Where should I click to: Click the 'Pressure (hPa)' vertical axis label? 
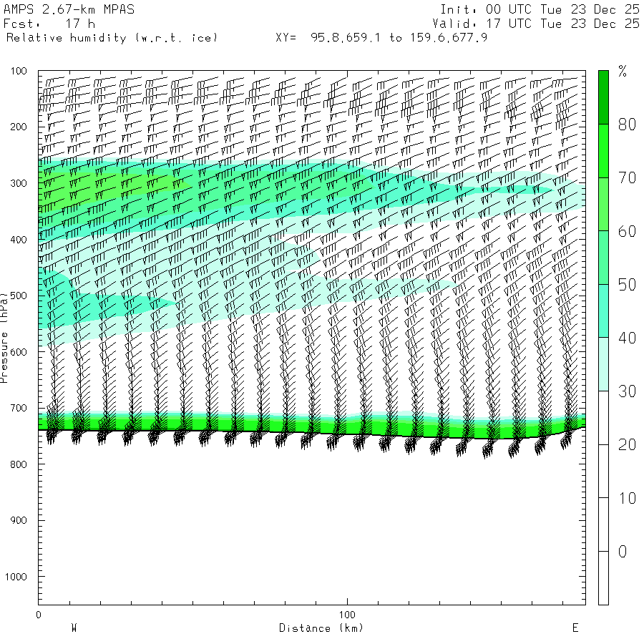5,337
